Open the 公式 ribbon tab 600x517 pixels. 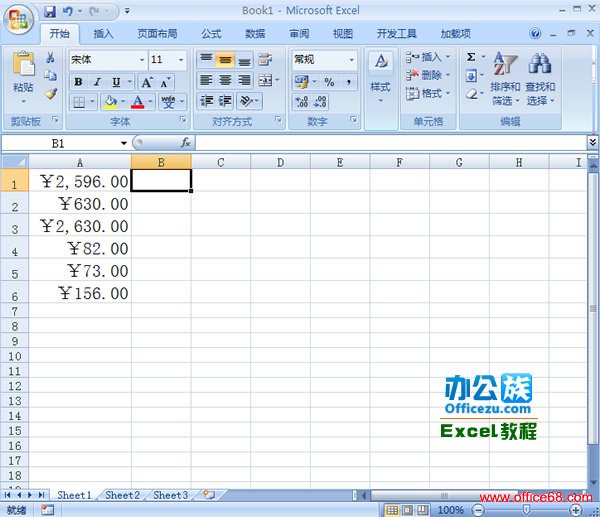[x=211, y=34]
